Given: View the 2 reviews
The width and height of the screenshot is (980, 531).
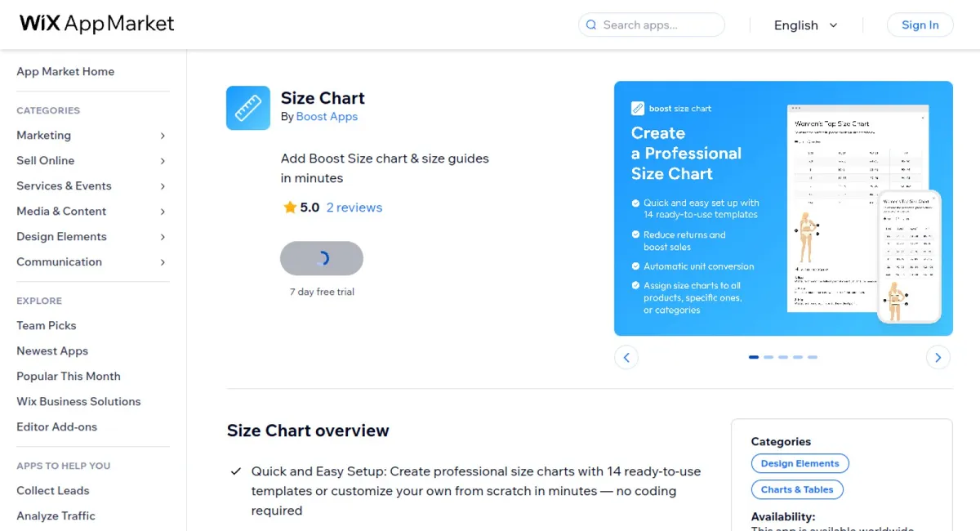Looking at the screenshot, I should click(354, 207).
